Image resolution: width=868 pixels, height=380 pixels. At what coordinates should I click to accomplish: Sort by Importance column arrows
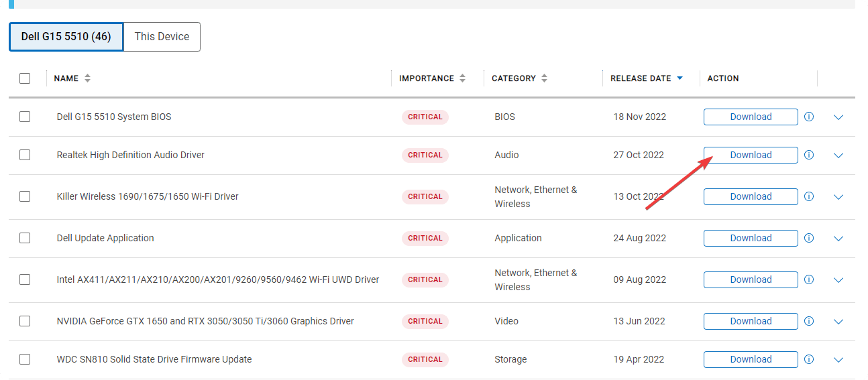coord(462,78)
